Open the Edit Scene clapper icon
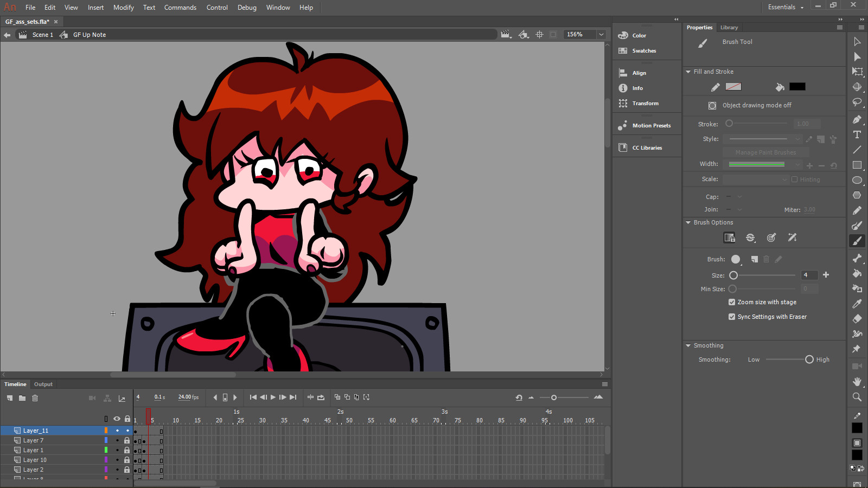Image resolution: width=868 pixels, height=488 pixels. (x=506, y=34)
